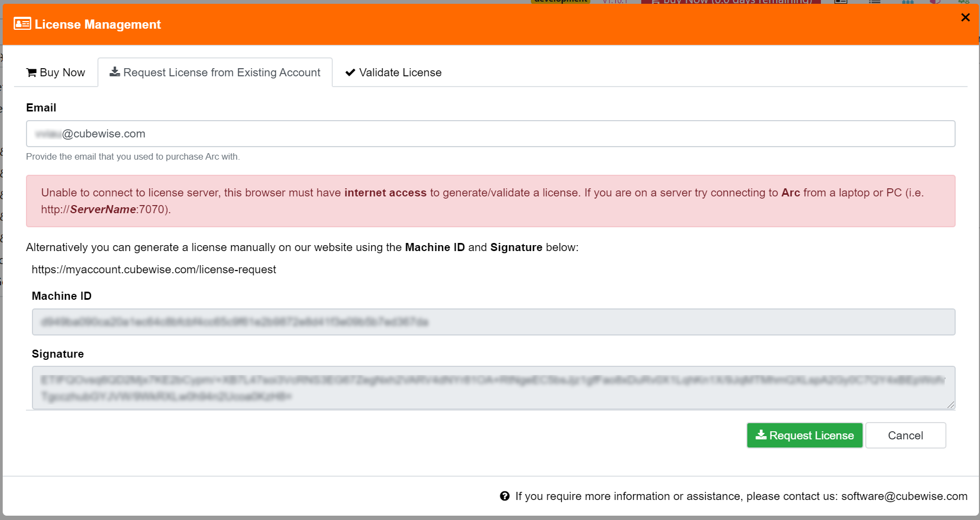Click inside the Signature text area
This screenshot has width=980, height=520.
coord(494,387)
